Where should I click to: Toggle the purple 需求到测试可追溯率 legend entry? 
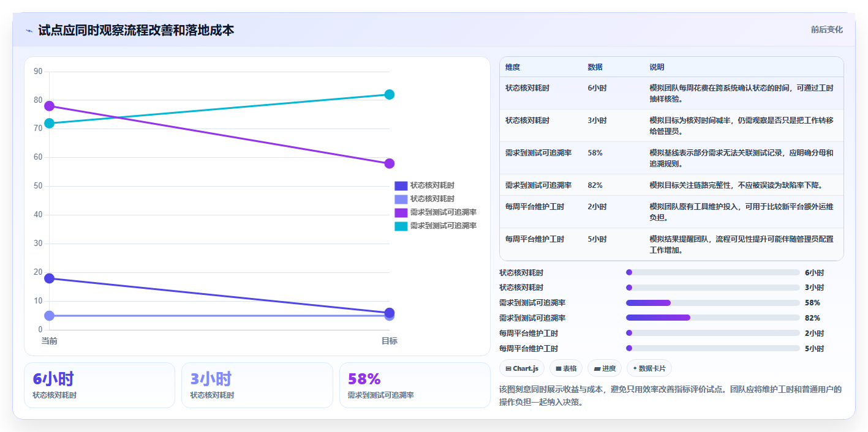[435, 212]
